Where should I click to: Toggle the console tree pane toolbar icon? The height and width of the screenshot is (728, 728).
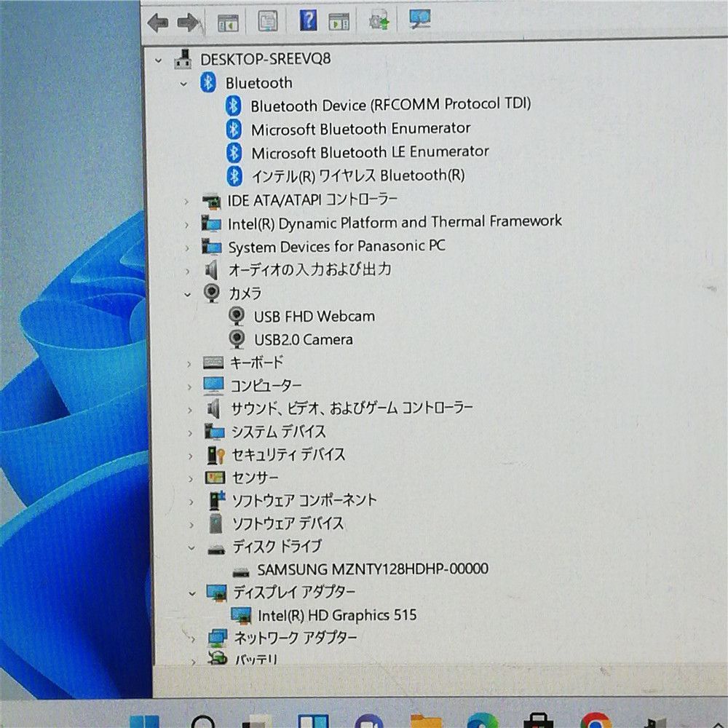[x=228, y=23]
